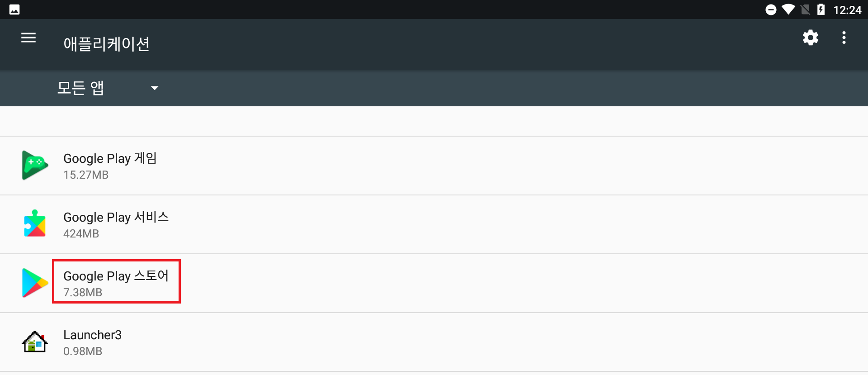The height and width of the screenshot is (375, 868).
Task: Tap the no-SIM status icon
Action: tap(805, 9)
